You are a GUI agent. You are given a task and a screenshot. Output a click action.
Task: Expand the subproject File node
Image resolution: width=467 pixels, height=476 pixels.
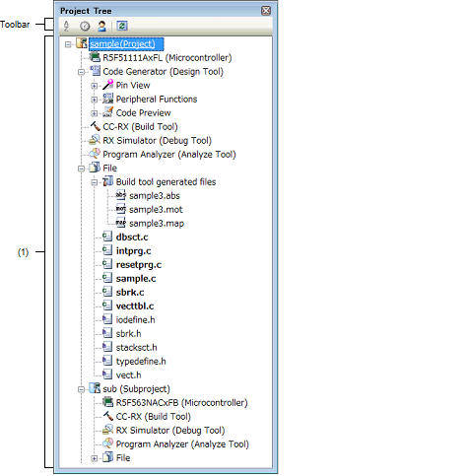[x=95, y=458]
